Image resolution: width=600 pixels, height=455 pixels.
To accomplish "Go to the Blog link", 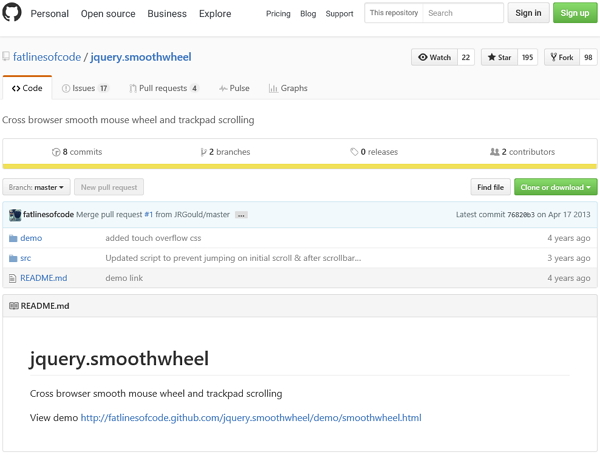I will [308, 14].
